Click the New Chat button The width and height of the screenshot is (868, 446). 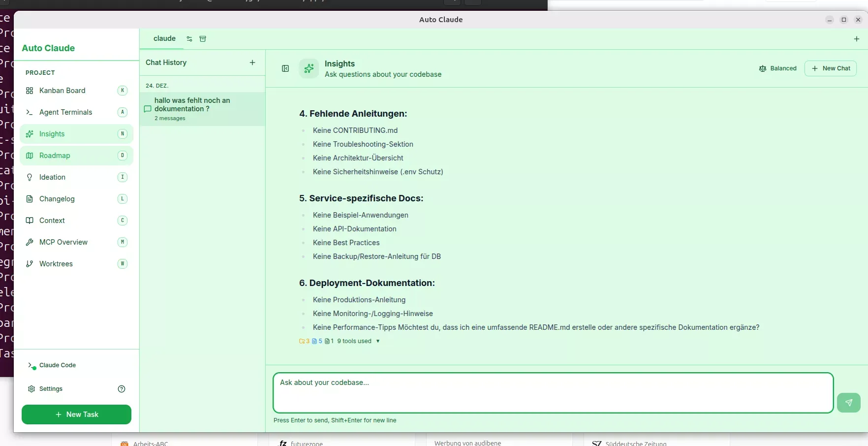[x=831, y=68]
